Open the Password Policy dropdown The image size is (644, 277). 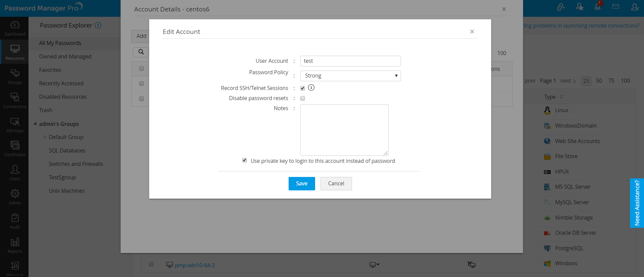pos(350,76)
